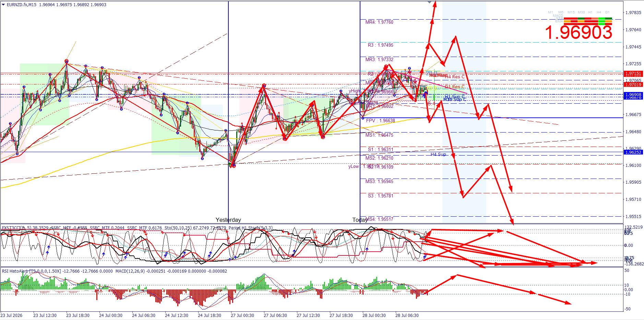The width and height of the screenshot is (644, 320).
Task: Open the chart symbol dropdown arrow beside EURNZD.fx
Action: (3, 4)
